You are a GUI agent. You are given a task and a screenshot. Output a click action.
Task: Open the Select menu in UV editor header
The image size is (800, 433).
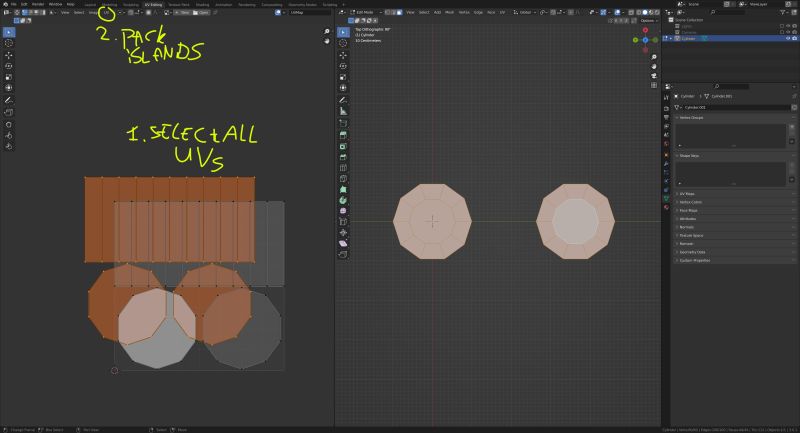79,12
